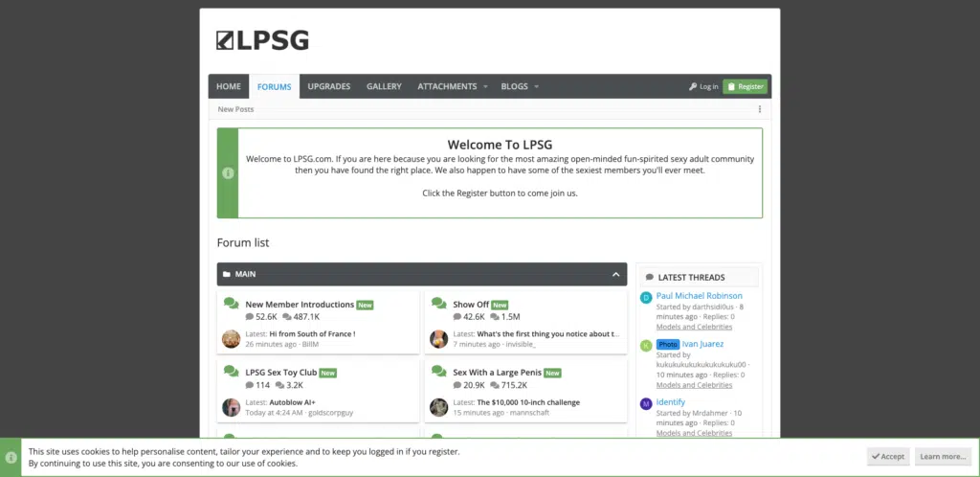Click goldscorpguy's avatar thumbnail
This screenshot has height=477, width=980.
pos(232,407)
